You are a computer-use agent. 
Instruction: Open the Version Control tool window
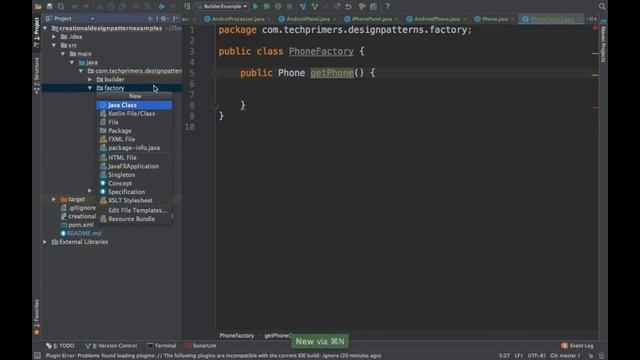coord(111,346)
